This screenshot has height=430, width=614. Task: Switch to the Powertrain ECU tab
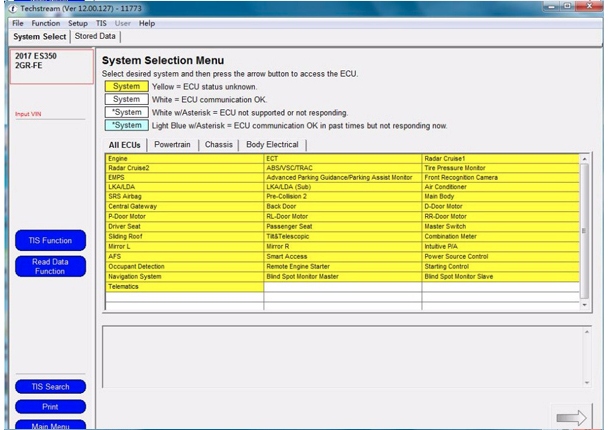pos(172,145)
